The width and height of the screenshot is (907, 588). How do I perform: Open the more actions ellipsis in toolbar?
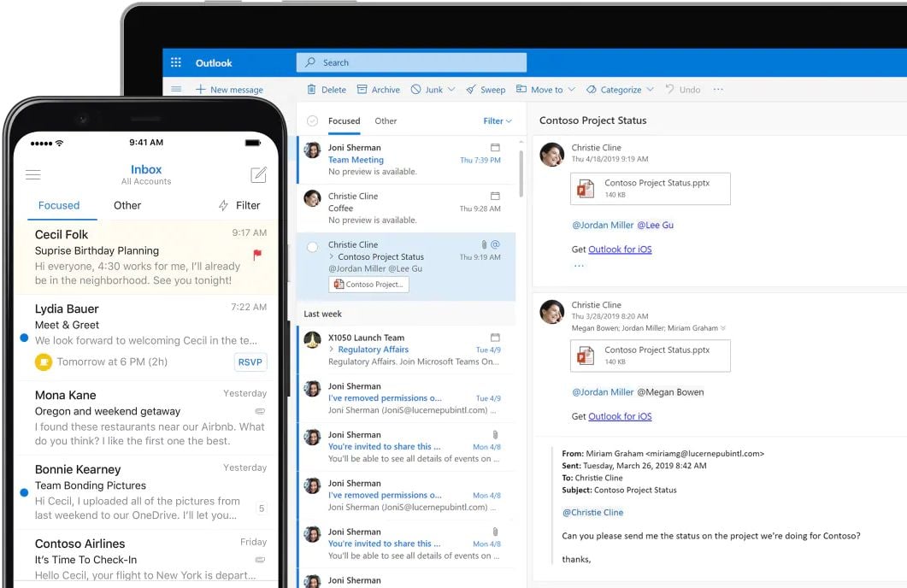(x=718, y=90)
